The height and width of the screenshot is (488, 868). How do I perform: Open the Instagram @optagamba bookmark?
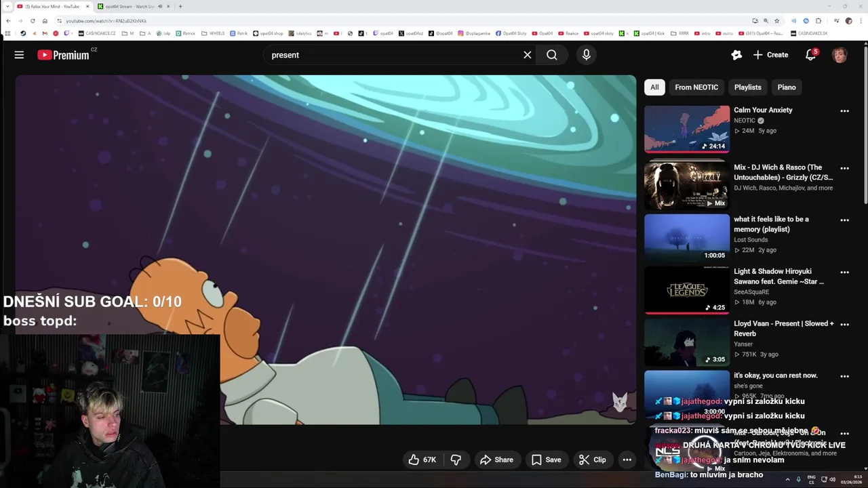474,33
